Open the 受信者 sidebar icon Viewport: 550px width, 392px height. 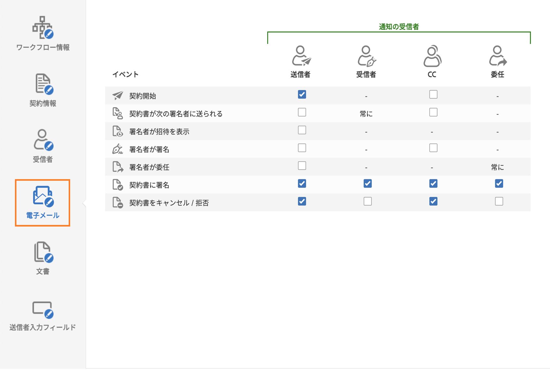[43, 140]
